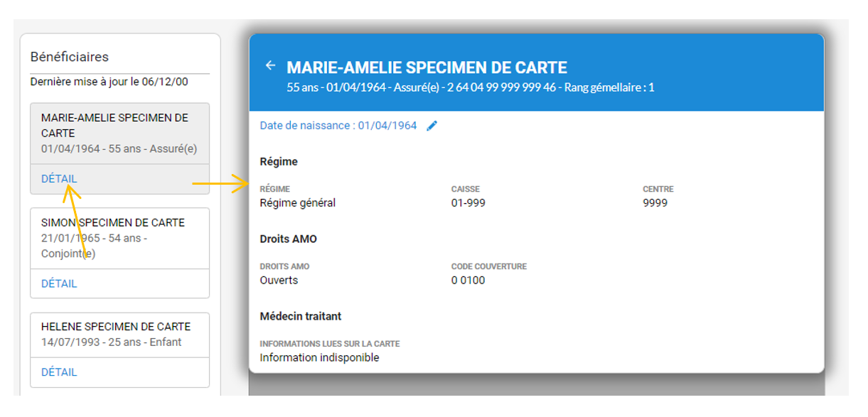Open DÉTAIL for Helene Specimen de Carte
The height and width of the screenshot is (417, 868).
(59, 372)
